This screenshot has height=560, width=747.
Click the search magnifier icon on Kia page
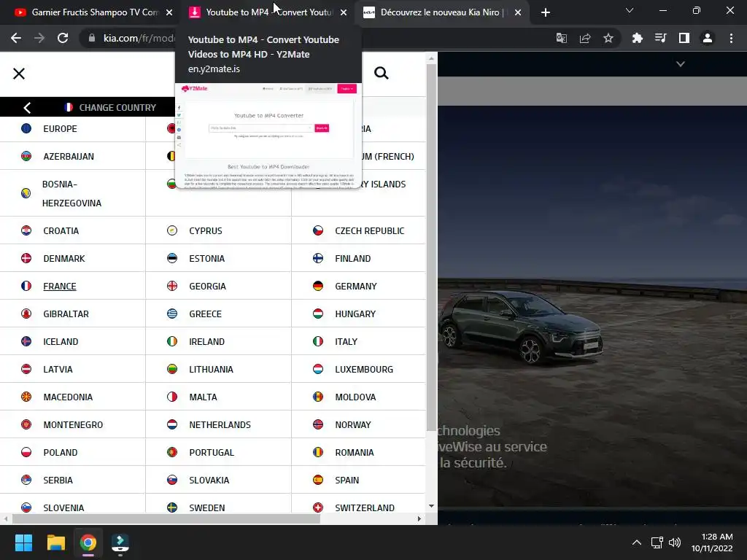381,73
